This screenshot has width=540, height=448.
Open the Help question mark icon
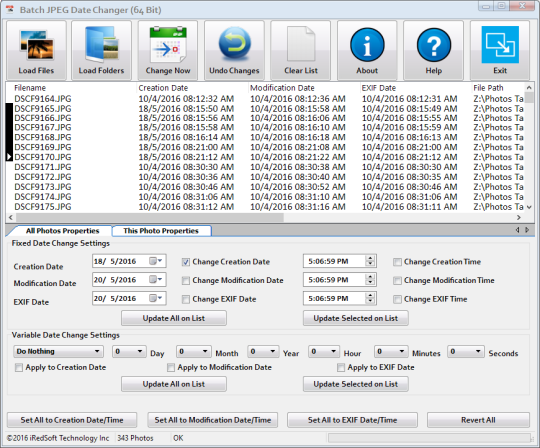[434, 45]
